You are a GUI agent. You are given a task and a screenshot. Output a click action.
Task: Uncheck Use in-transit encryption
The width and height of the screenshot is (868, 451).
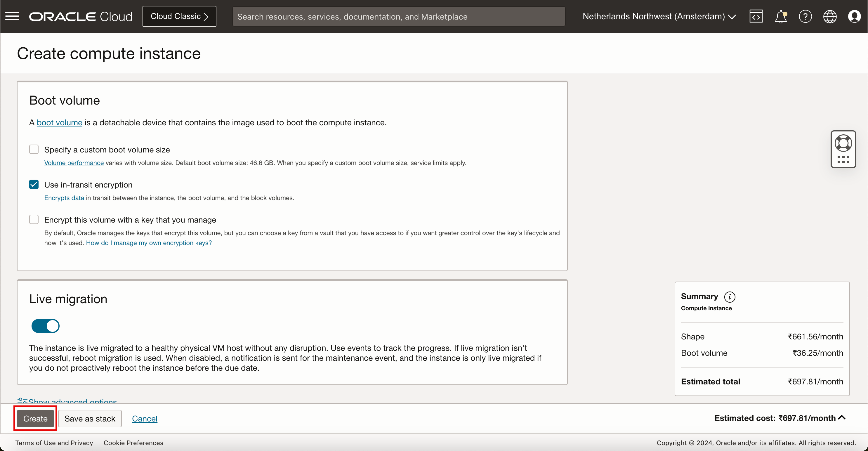pos(34,184)
